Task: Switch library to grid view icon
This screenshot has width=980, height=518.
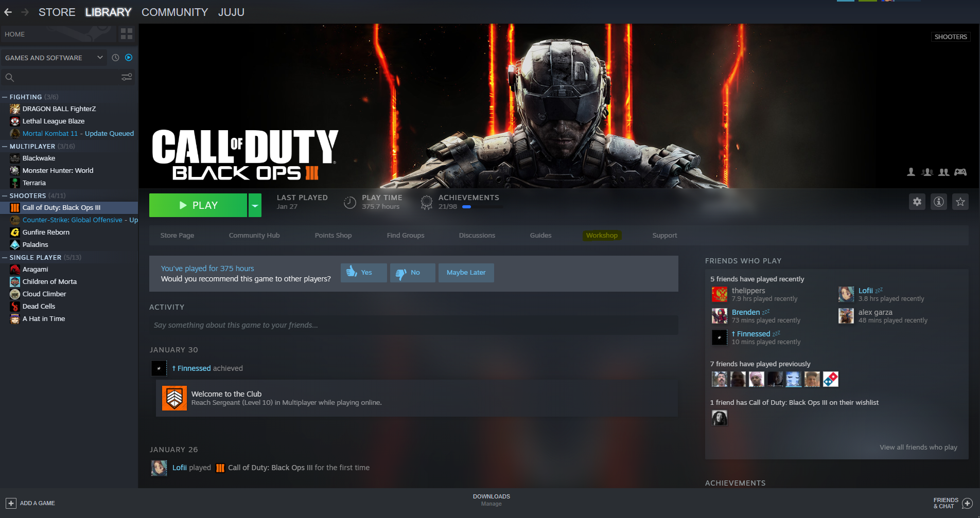Action: point(127,34)
